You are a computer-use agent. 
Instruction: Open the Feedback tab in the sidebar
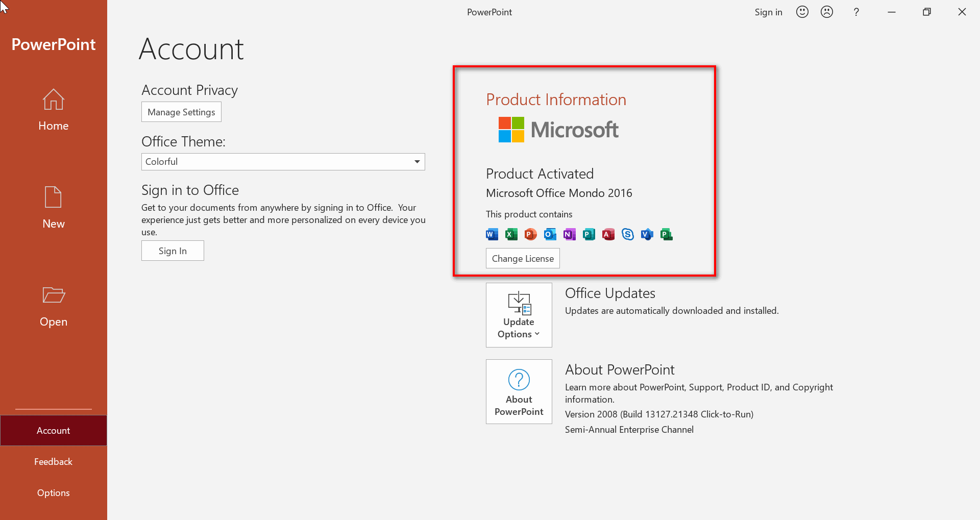(x=53, y=461)
